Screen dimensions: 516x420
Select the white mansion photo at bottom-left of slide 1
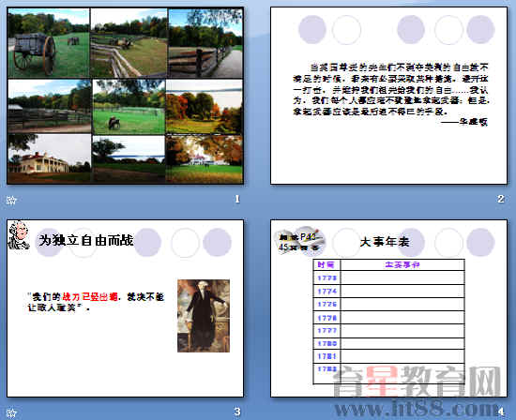coord(50,158)
